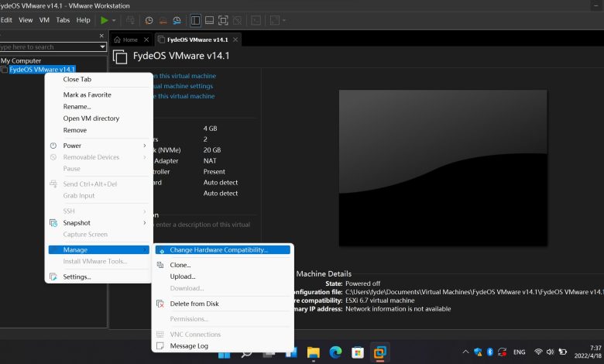This screenshot has height=364, width=604.
Task: Expand the Snapshot submenu
Action: pyautogui.click(x=98, y=223)
